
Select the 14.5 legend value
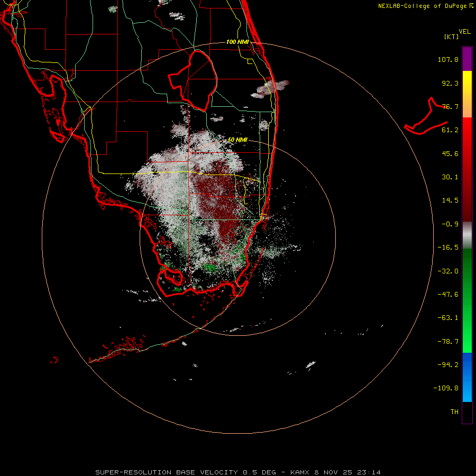coord(450,200)
